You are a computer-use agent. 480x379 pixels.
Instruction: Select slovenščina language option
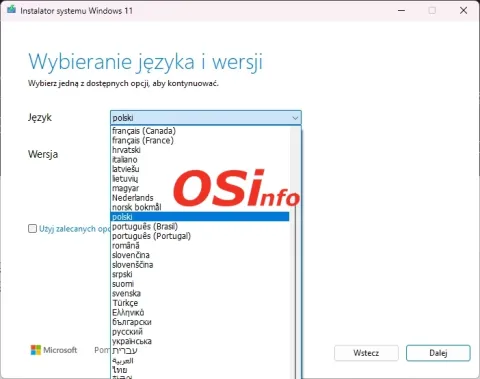coord(200,265)
